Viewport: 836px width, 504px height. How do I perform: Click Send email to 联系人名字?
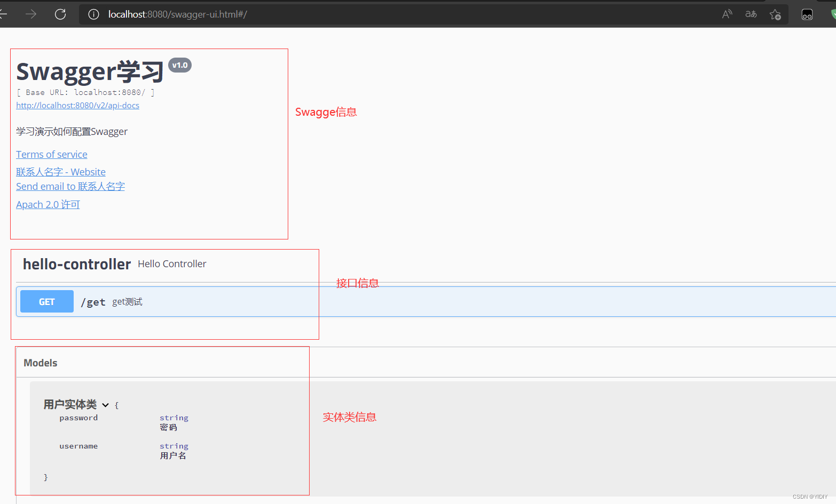70,186
